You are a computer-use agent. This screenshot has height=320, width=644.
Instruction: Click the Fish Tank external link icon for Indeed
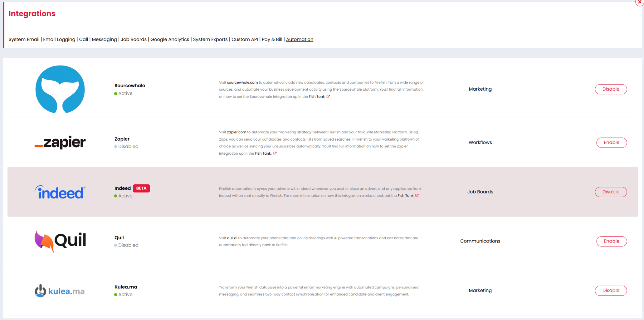coord(417,195)
